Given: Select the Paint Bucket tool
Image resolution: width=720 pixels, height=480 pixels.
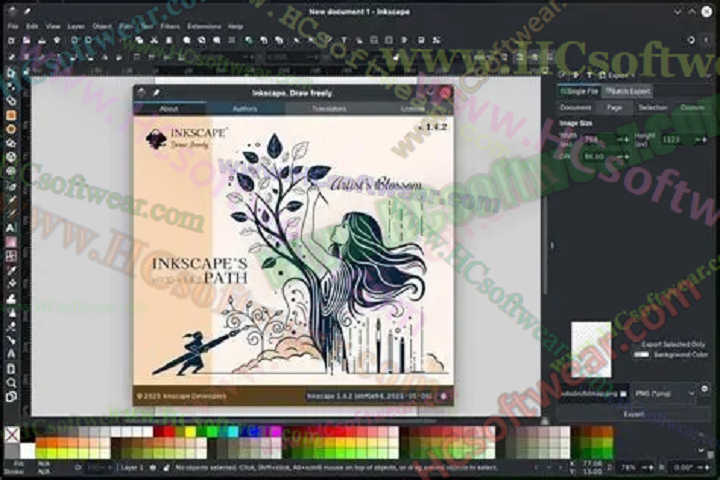Looking at the screenshot, I should pyautogui.click(x=11, y=284).
